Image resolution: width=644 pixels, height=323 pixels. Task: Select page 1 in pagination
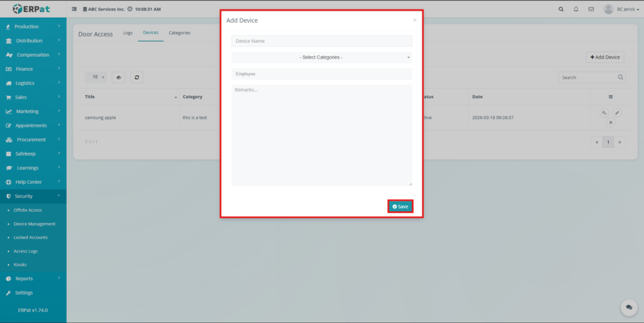tap(608, 142)
